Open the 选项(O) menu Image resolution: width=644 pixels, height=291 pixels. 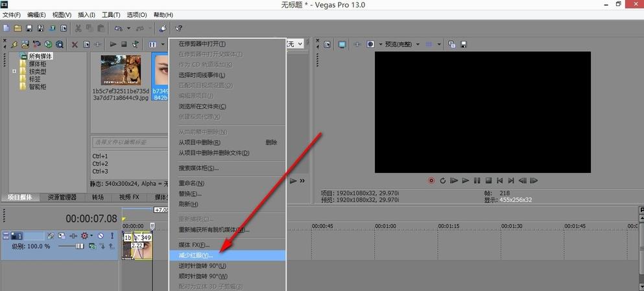click(137, 15)
